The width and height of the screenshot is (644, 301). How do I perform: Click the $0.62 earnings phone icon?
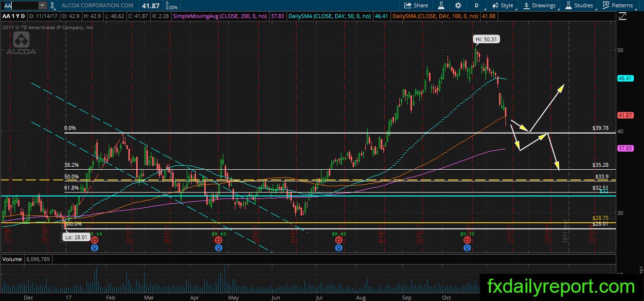pyautogui.click(x=338, y=240)
